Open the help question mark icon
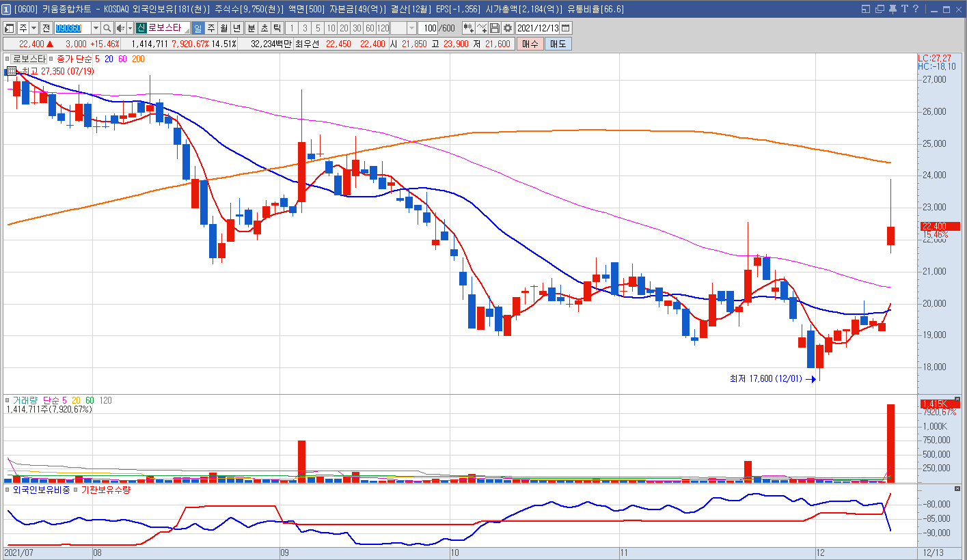The height and width of the screenshot is (560, 967). [915, 9]
